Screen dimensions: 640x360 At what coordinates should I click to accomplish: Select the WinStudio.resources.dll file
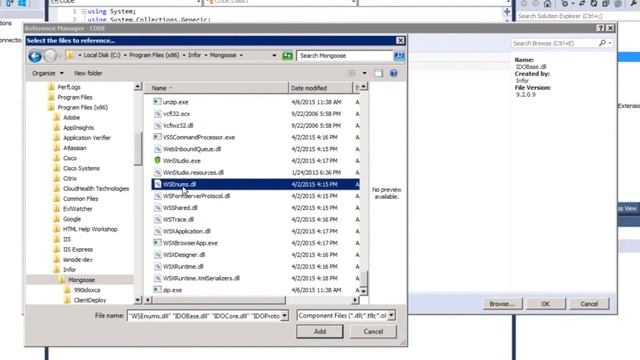click(x=193, y=172)
